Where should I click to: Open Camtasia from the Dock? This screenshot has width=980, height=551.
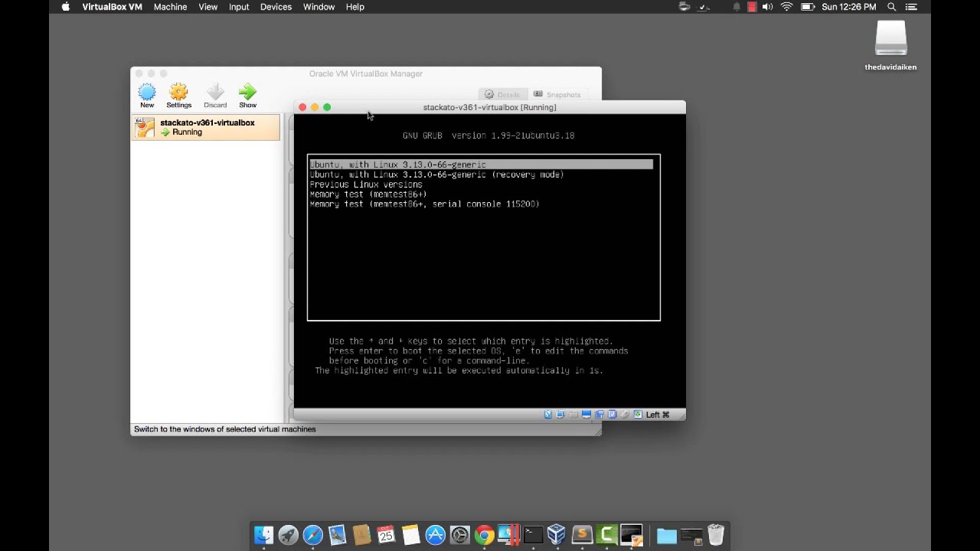(606, 534)
